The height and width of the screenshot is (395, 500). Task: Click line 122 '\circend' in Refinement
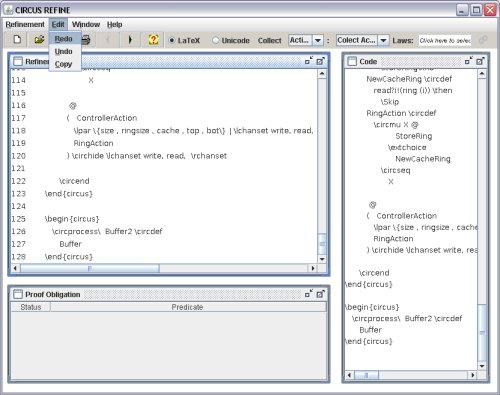tap(74, 181)
